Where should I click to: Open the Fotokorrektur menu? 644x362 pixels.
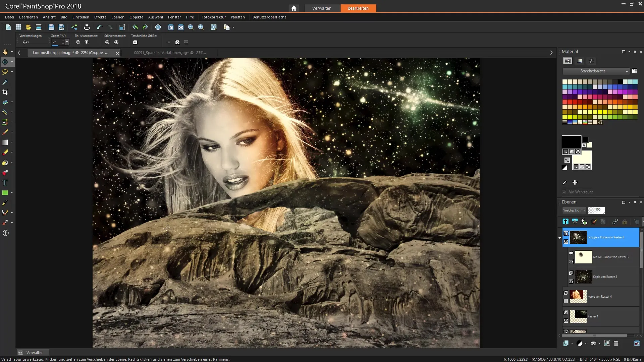(x=213, y=17)
